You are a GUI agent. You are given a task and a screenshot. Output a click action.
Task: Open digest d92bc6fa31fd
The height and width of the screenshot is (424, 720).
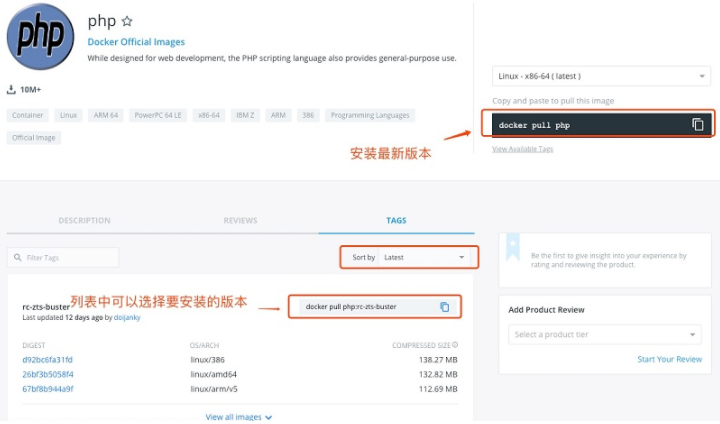pyautogui.click(x=47, y=360)
